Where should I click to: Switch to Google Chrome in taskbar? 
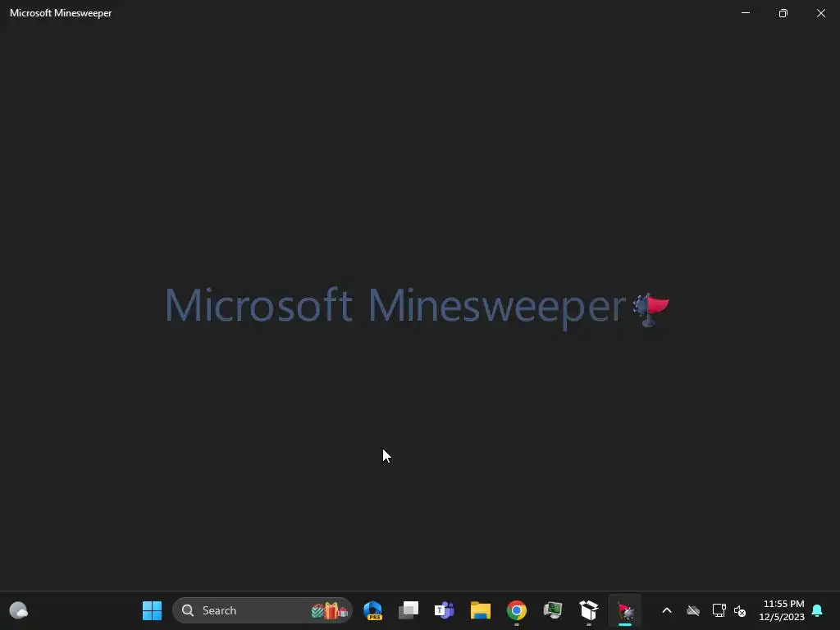(x=517, y=610)
